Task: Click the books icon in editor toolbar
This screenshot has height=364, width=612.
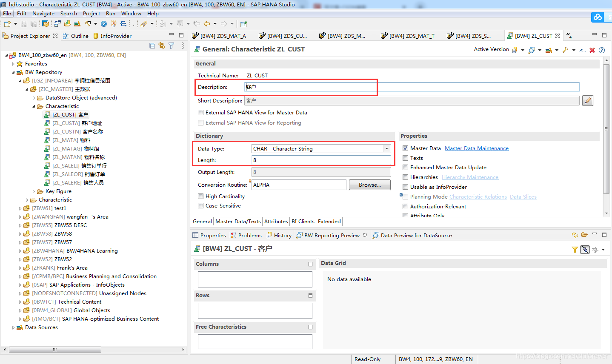Action: coord(549,50)
